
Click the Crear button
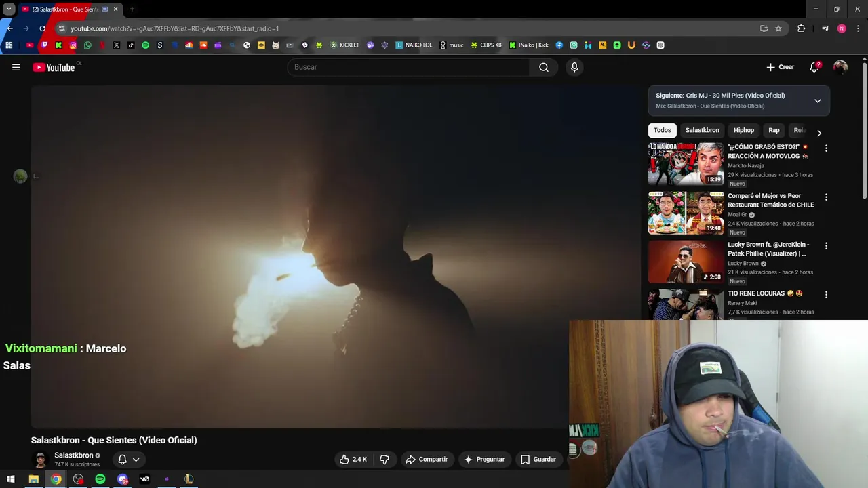pos(780,67)
